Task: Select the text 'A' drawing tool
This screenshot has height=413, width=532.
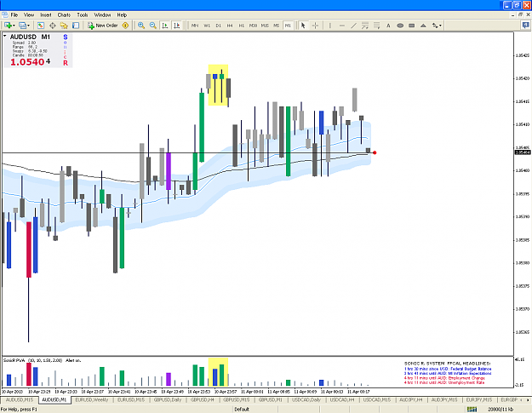Action: tap(388, 26)
